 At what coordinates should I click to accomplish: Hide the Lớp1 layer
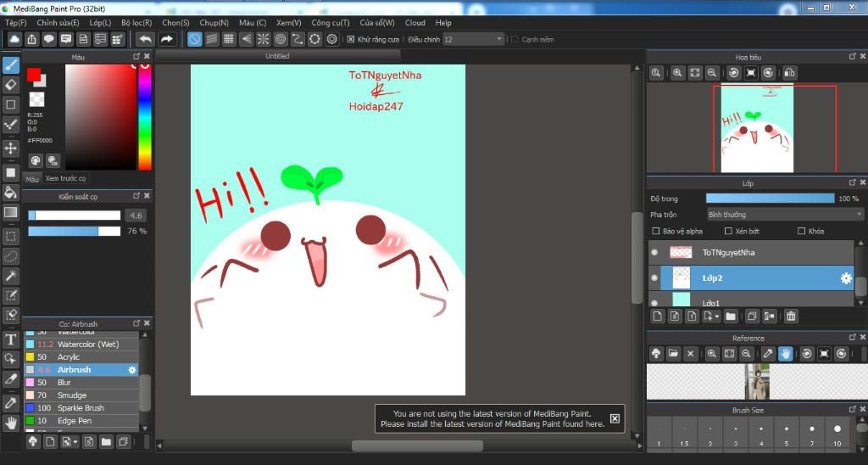pos(655,303)
